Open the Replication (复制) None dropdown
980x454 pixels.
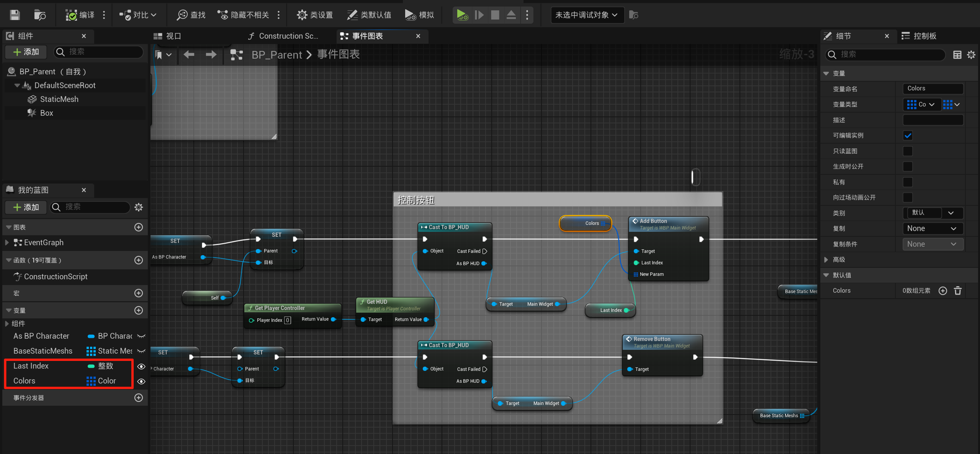(x=932, y=229)
